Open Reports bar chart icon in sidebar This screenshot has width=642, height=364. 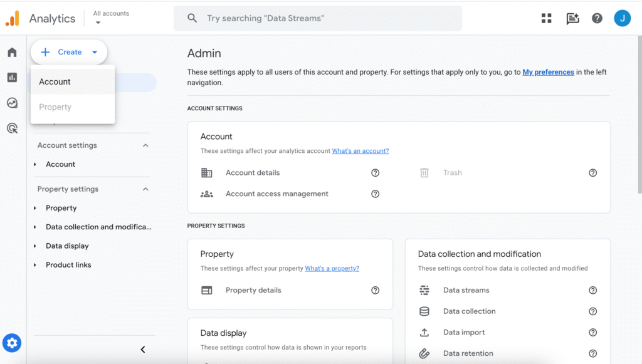[13, 77]
